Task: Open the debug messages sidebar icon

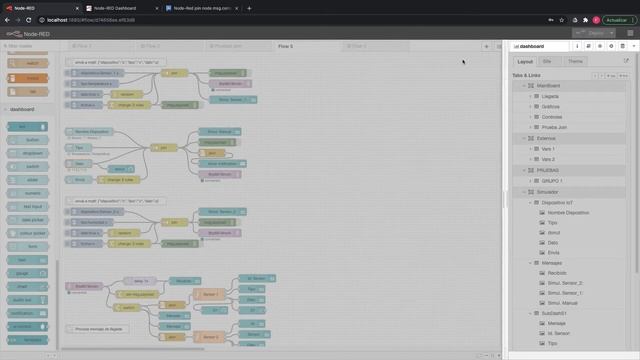Action: pyautogui.click(x=600, y=46)
